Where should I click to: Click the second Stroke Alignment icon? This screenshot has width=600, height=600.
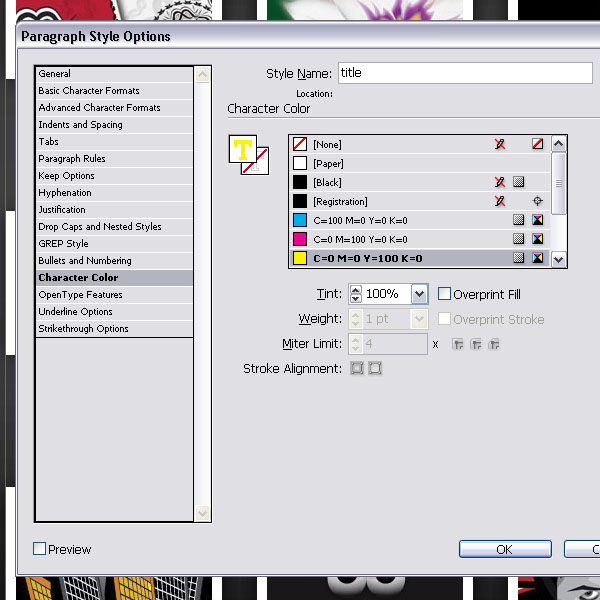[x=375, y=368]
